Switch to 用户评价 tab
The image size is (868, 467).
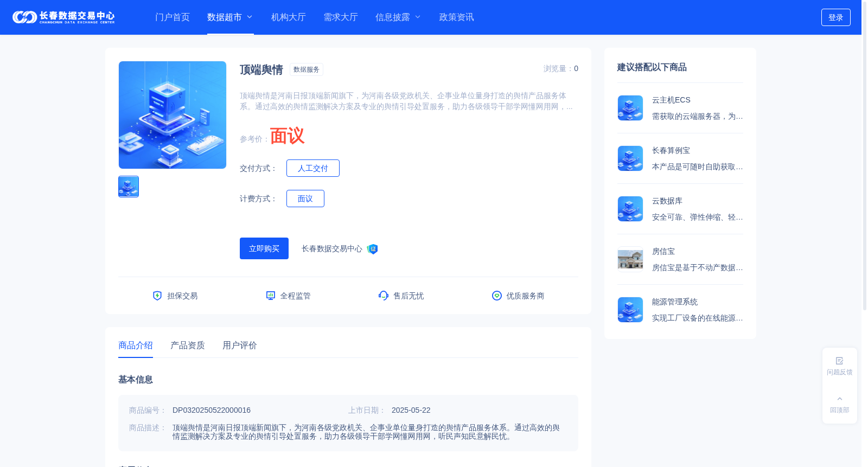[x=240, y=346]
